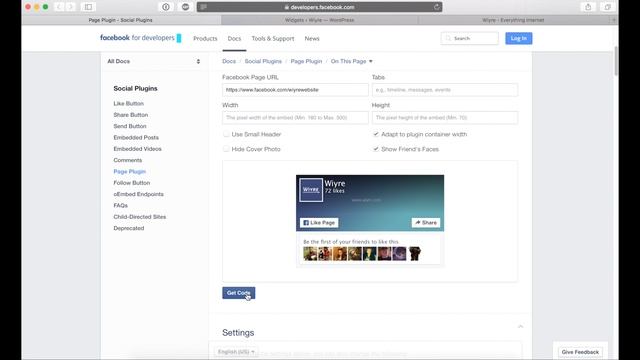640x360 pixels.
Task: Open the News menu item
Action: point(312,38)
